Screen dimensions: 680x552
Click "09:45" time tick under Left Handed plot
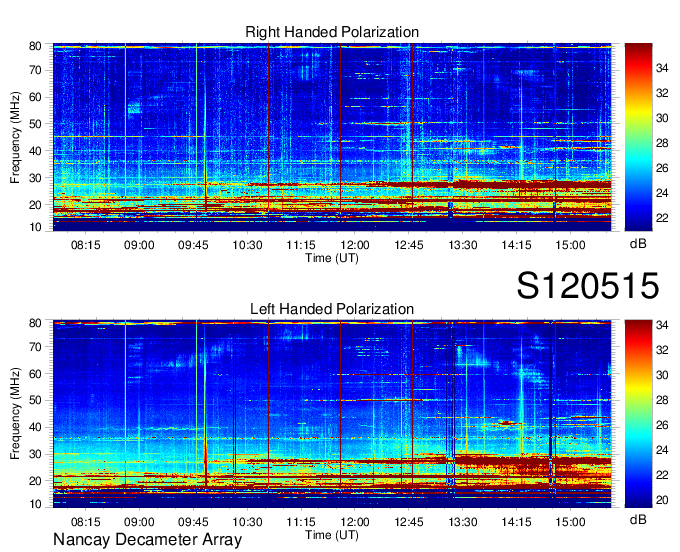[193, 522]
